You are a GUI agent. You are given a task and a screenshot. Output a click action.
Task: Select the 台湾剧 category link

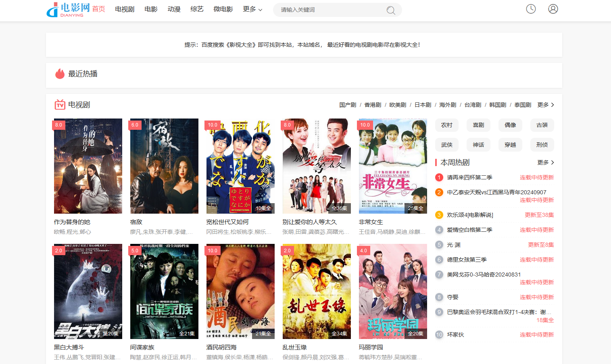473,105
